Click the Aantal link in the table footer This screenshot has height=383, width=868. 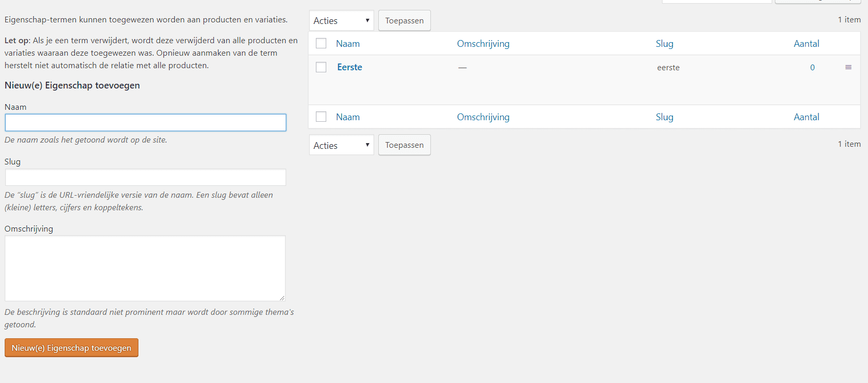(807, 117)
